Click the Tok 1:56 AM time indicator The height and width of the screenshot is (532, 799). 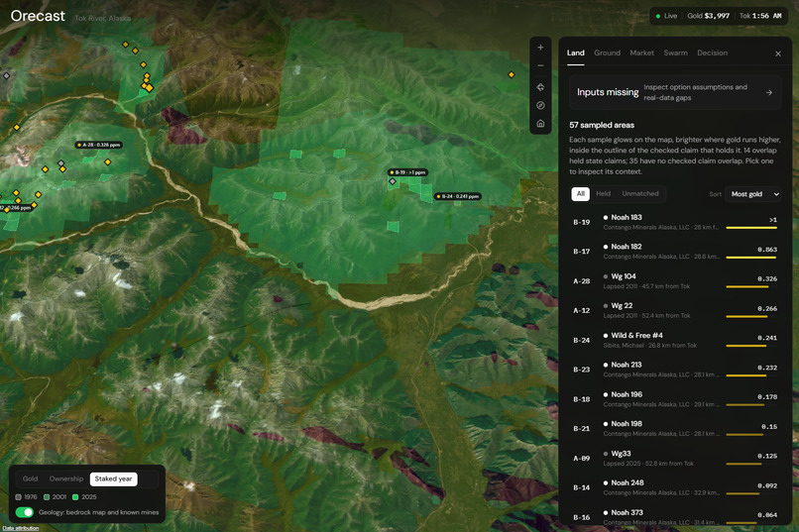point(759,16)
